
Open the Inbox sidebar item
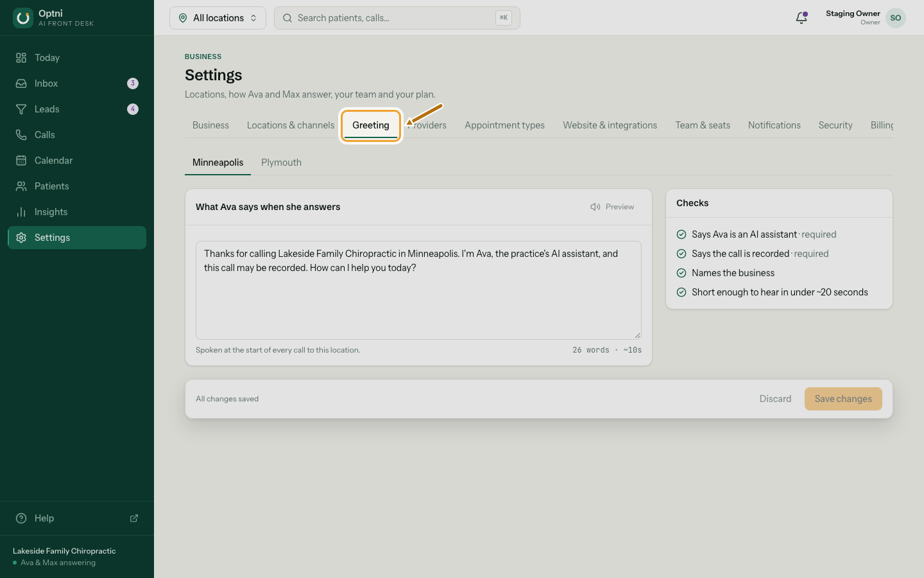coord(77,83)
